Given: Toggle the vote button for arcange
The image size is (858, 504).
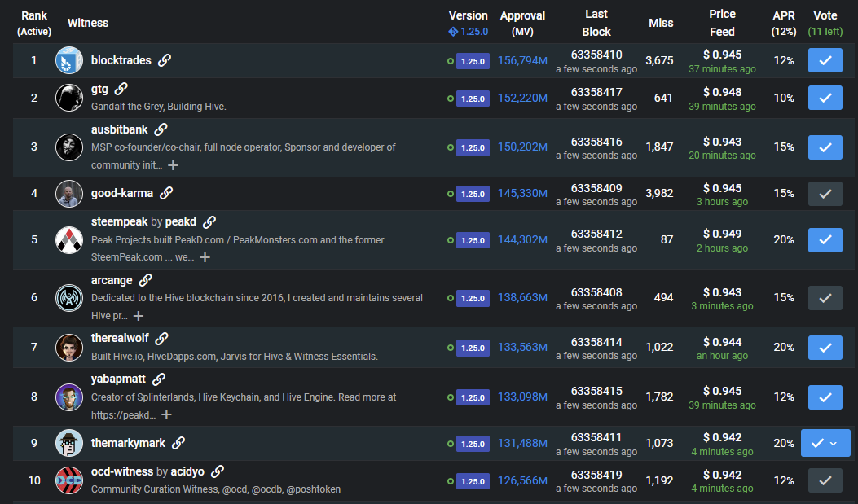Looking at the screenshot, I should [x=825, y=297].
